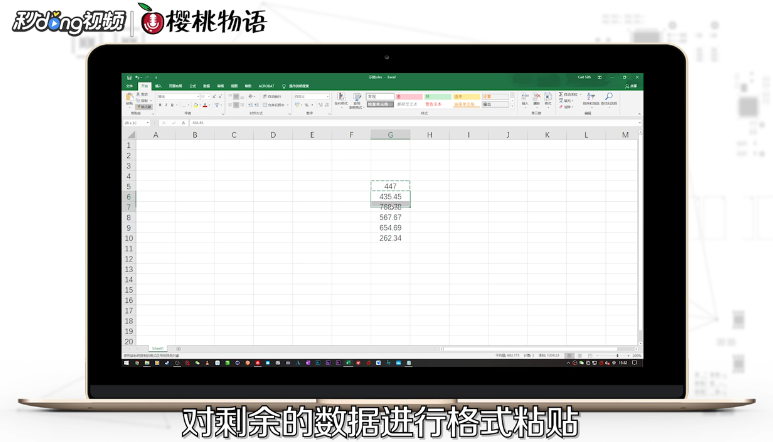This screenshot has width=773, height=442.
Task: Click Merge and Center (合并后居中)
Action: point(273,105)
